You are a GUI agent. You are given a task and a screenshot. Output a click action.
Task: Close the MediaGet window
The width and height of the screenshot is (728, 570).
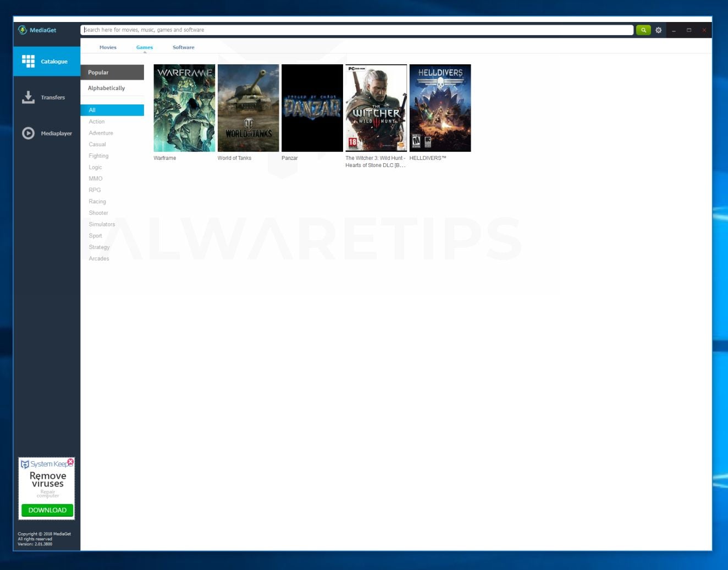(704, 30)
